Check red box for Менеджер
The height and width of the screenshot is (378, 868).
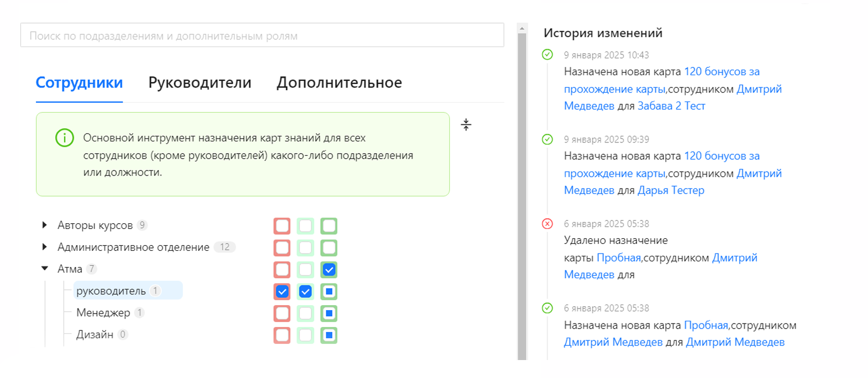pyautogui.click(x=282, y=312)
